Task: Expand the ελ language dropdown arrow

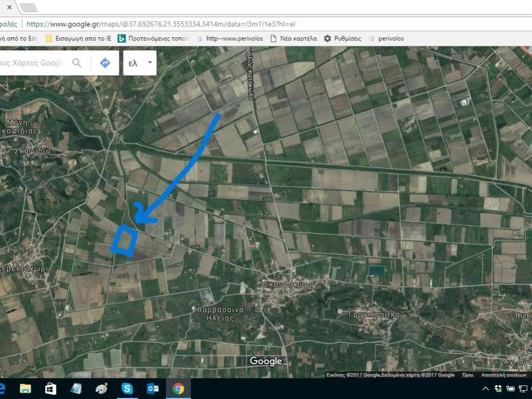Action: [150, 62]
